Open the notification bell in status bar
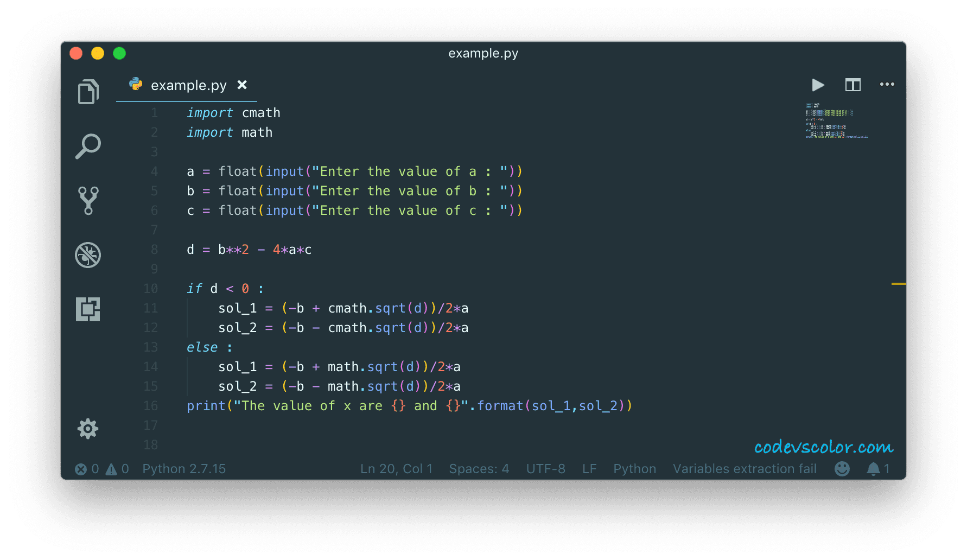 point(874,469)
